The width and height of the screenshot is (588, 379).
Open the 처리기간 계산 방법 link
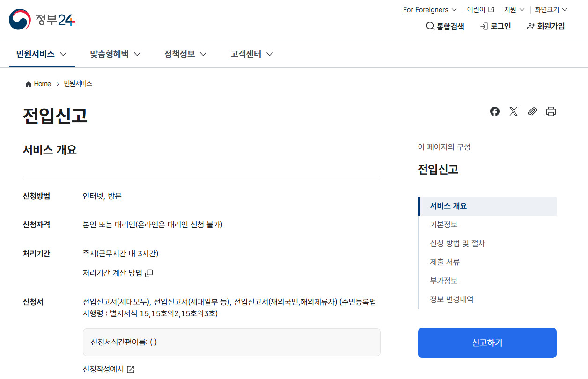(118, 273)
